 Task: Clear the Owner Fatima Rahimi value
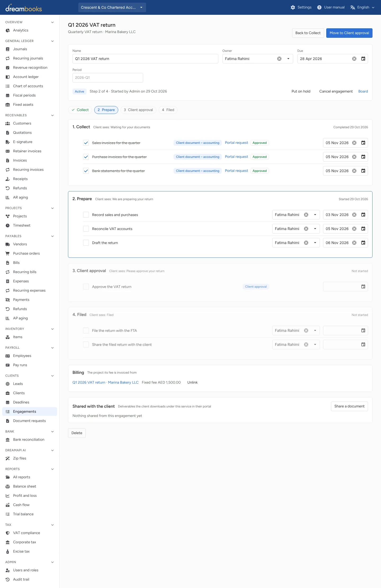click(x=279, y=59)
